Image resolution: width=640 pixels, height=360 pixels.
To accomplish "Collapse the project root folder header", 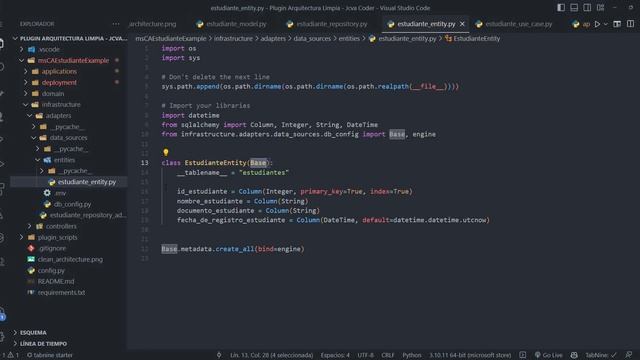I will coord(69,38).
